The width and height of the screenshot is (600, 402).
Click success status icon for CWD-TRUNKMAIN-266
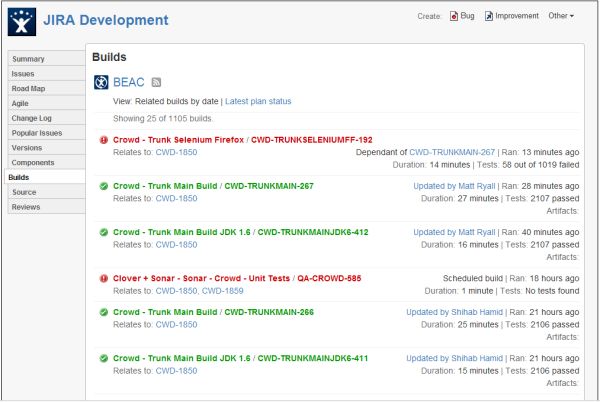[104, 312]
